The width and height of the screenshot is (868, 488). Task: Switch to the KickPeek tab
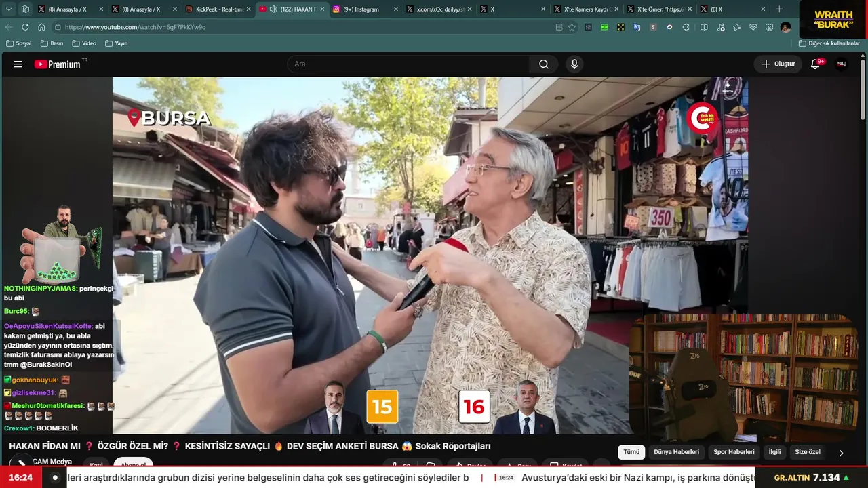pos(218,9)
